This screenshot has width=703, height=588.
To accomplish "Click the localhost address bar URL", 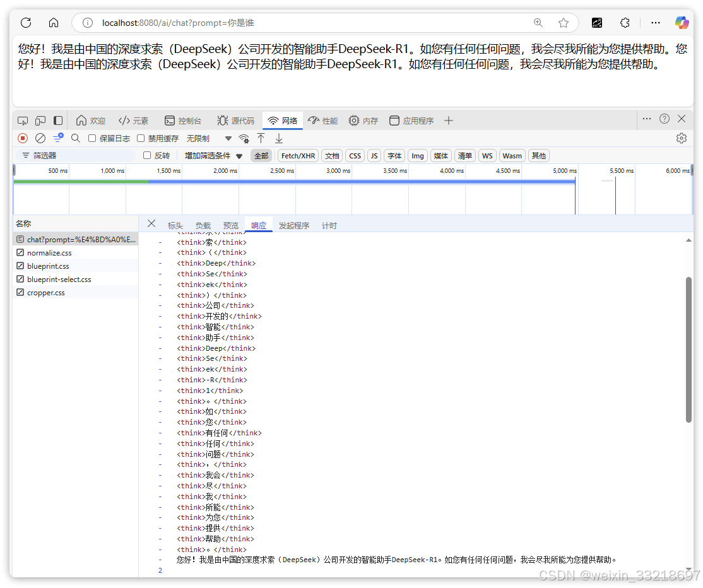I will tap(178, 23).
